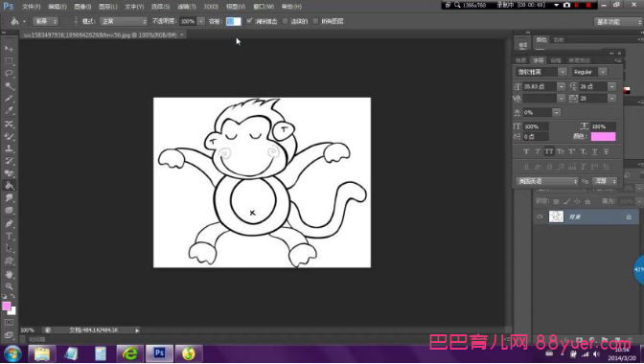The image size is (644, 364).
Task: Click the opacity 100% input field
Action: [188, 21]
